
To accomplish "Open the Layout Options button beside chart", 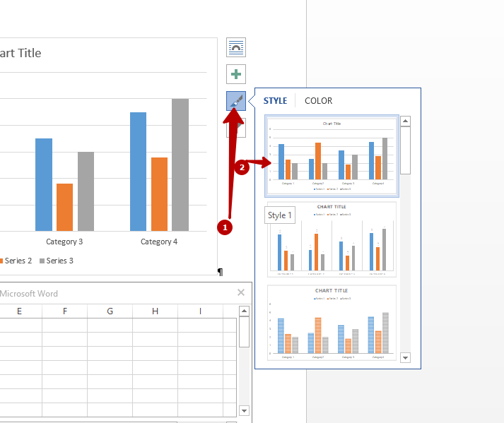I will coord(236,47).
